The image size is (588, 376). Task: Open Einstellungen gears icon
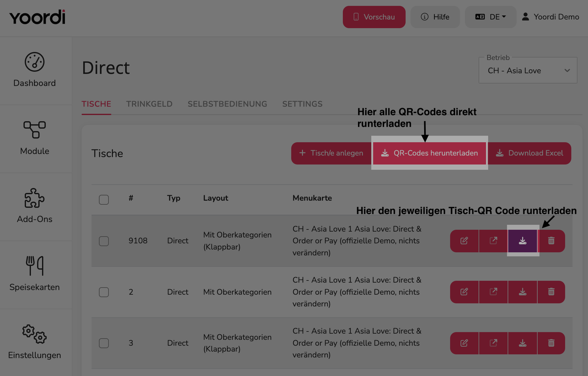pyautogui.click(x=35, y=334)
